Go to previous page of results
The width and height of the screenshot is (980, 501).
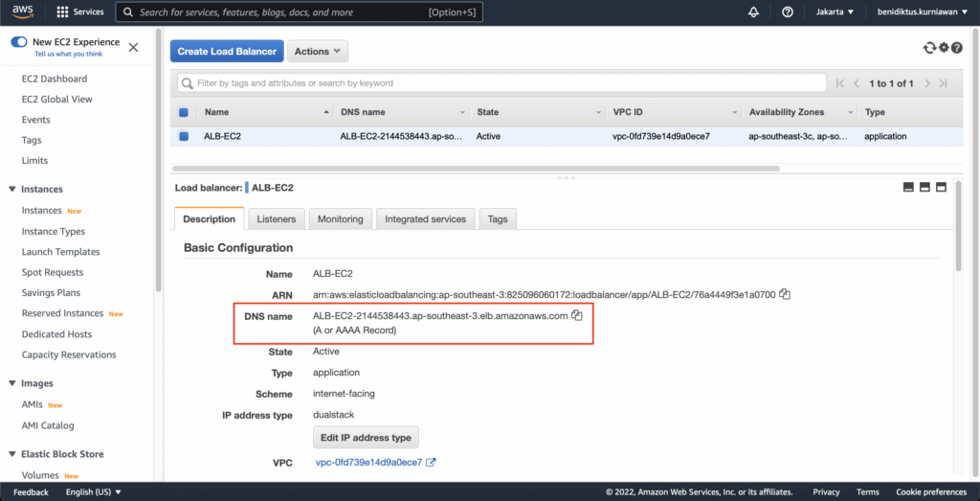(x=857, y=83)
